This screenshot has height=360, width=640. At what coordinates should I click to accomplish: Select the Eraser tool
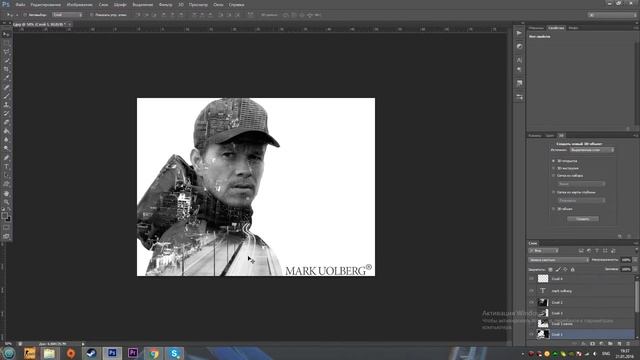[x=6, y=122]
